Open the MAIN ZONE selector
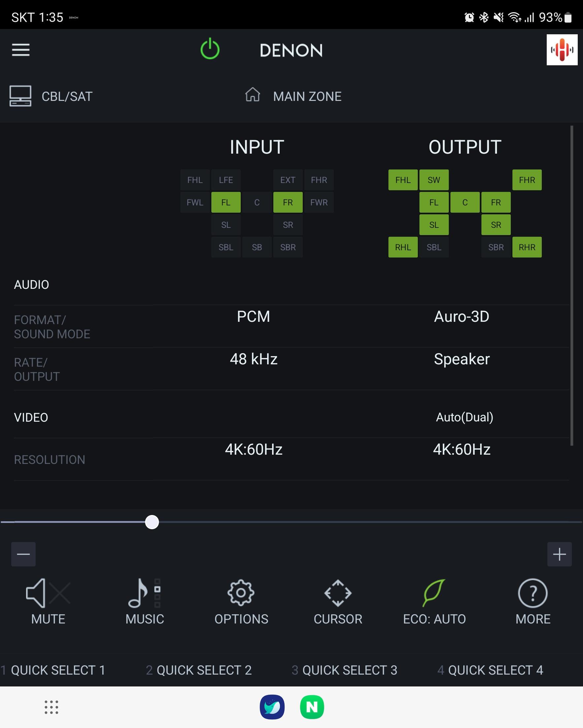Screen dimensions: 583x728 coord(307,97)
